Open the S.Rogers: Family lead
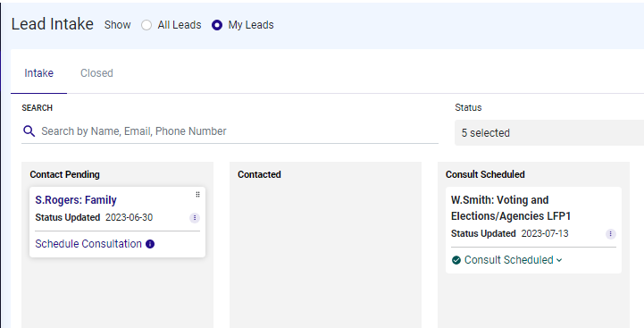644x328 pixels. pos(76,200)
